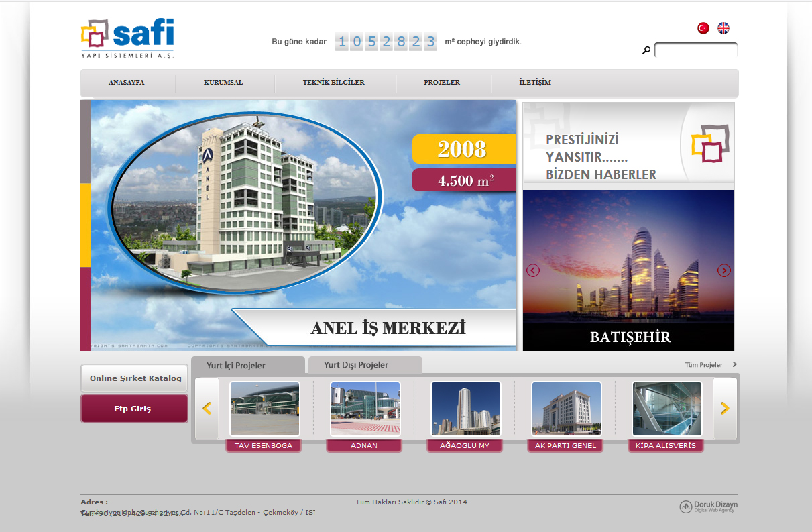Select the Yurt Dışı Projeler tab
This screenshot has height=532, width=812.
(365, 365)
